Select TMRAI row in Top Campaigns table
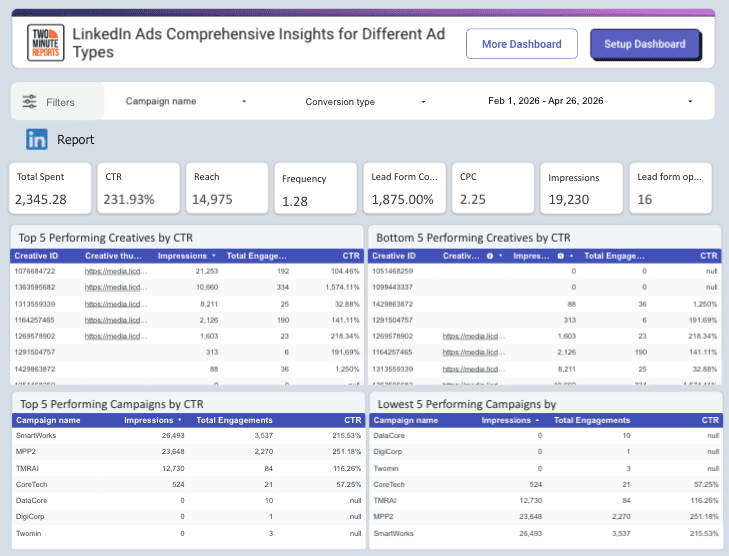 click(188, 469)
